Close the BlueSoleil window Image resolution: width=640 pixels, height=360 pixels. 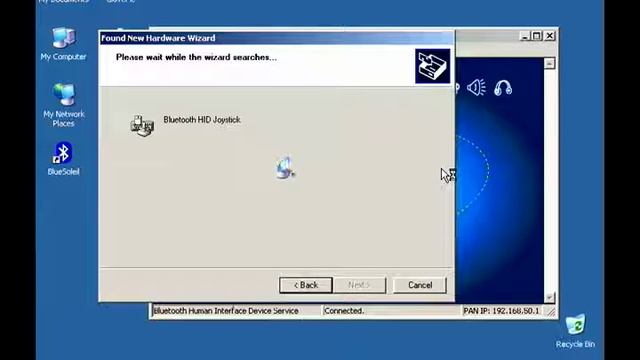tap(550, 36)
